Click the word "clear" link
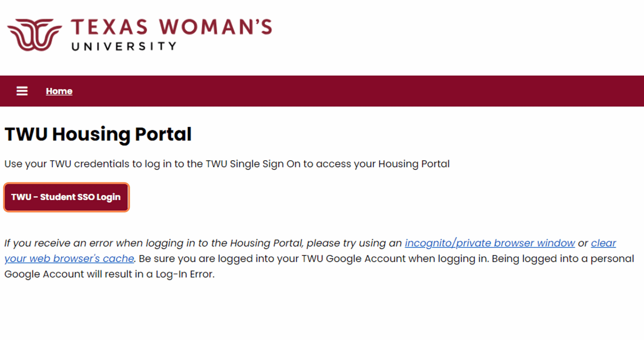The height and width of the screenshot is (340, 644). click(603, 243)
